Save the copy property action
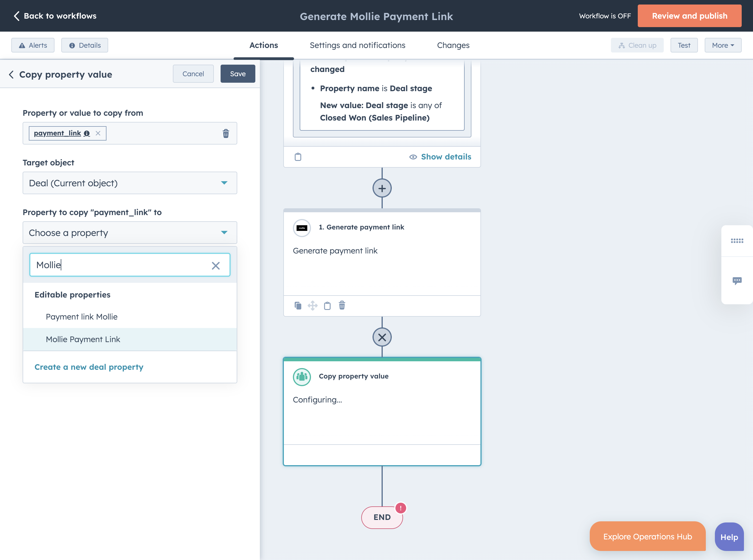 238,74
